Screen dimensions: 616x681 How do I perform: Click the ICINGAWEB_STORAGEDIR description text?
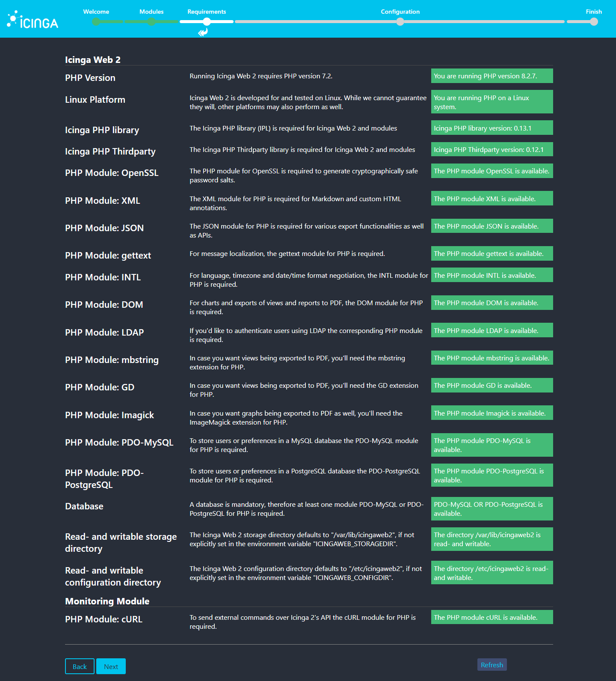pos(302,539)
